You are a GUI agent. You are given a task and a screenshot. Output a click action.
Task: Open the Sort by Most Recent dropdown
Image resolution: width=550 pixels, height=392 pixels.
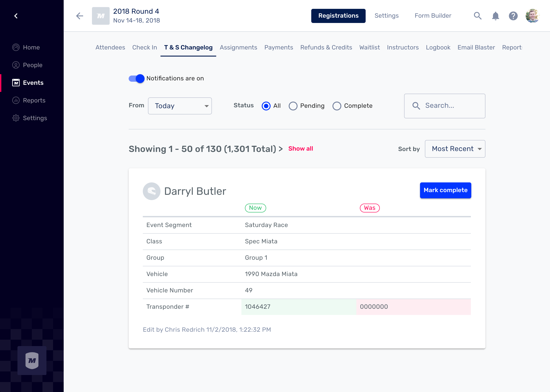tap(455, 149)
